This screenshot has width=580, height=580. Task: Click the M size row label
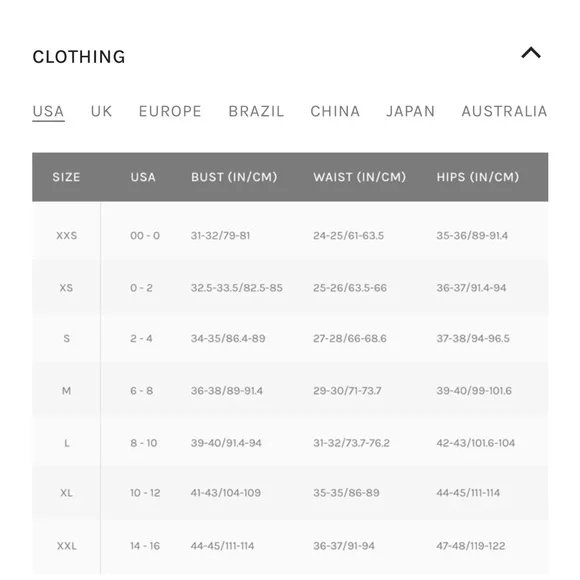(x=66, y=391)
